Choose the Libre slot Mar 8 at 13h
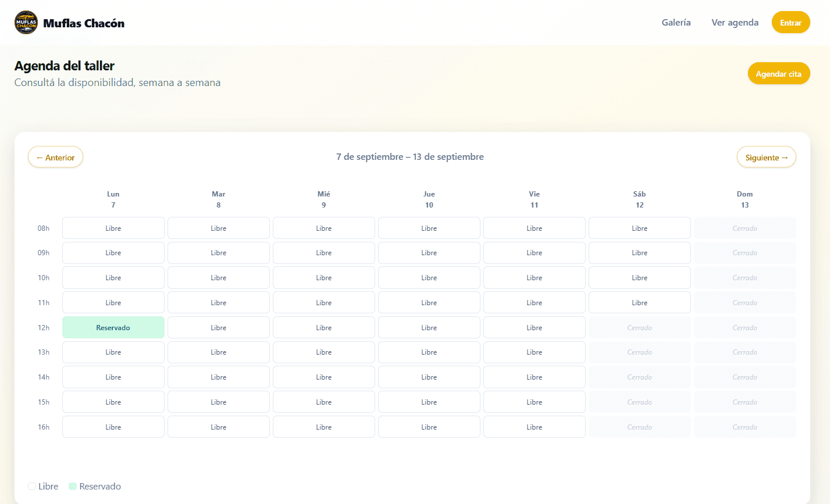 click(219, 352)
